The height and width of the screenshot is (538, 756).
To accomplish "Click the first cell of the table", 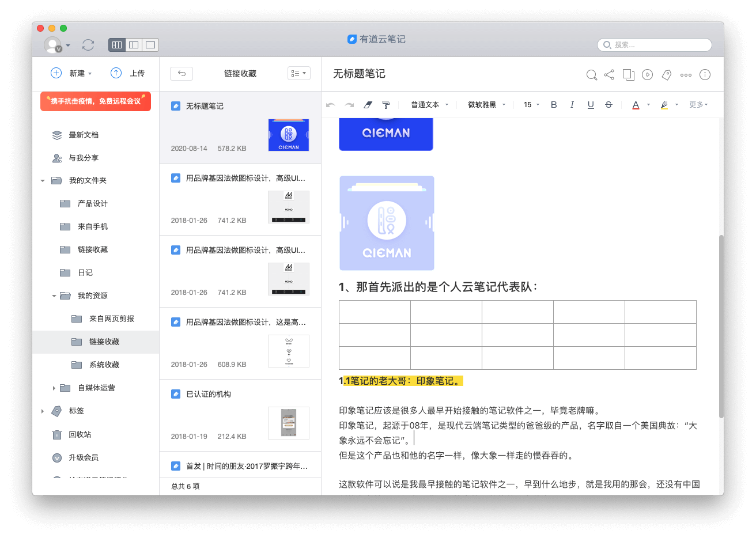I will [375, 312].
